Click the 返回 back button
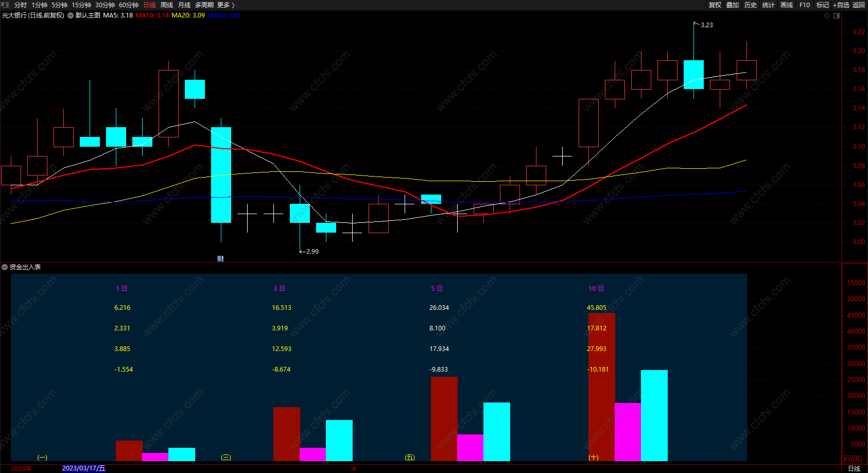868x473 pixels. [x=859, y=5]
